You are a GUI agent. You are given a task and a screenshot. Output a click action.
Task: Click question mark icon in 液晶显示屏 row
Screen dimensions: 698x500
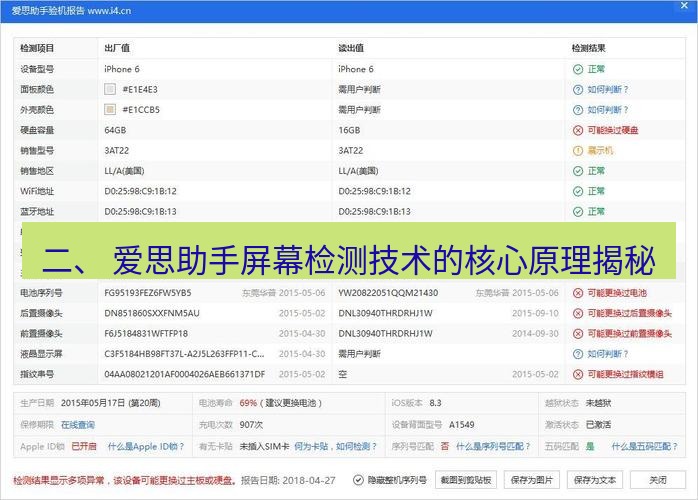click(x=578, y=354)
